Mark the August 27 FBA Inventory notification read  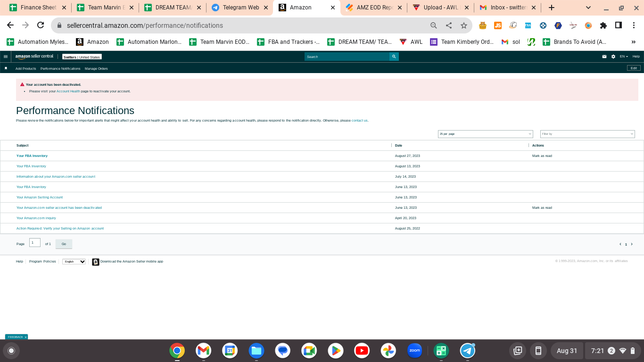click(542, 156)
